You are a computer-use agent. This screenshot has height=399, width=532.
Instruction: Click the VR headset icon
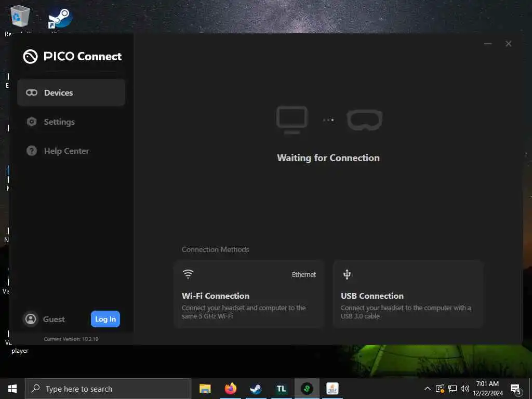[x=365, y=120]
